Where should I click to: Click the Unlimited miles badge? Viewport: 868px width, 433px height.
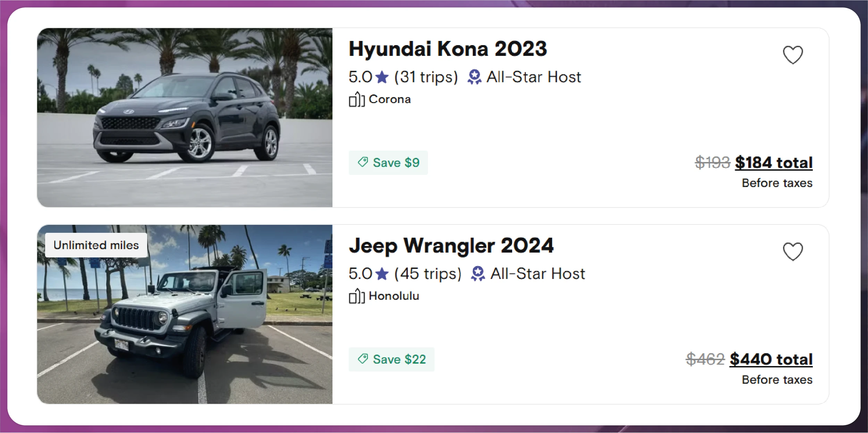[96, 245]
